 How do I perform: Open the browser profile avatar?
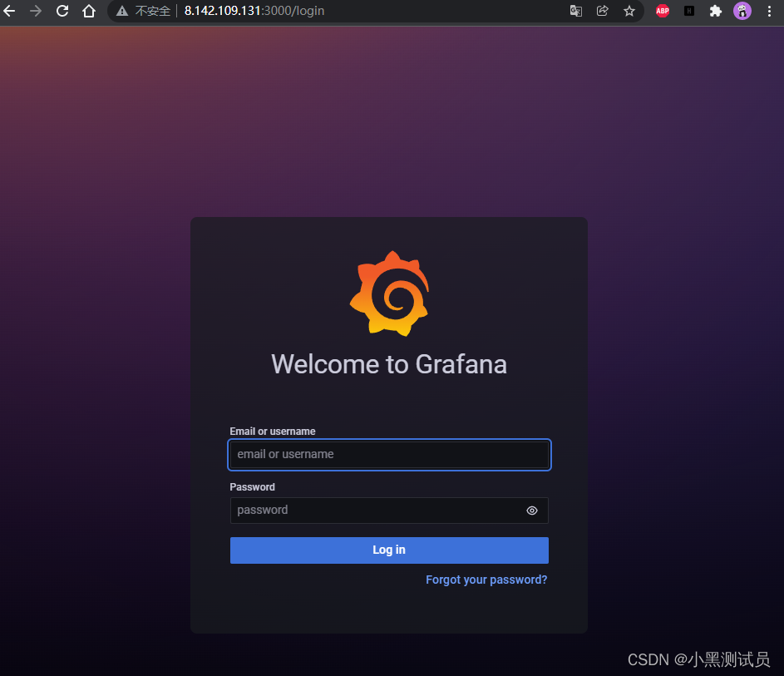742,11
